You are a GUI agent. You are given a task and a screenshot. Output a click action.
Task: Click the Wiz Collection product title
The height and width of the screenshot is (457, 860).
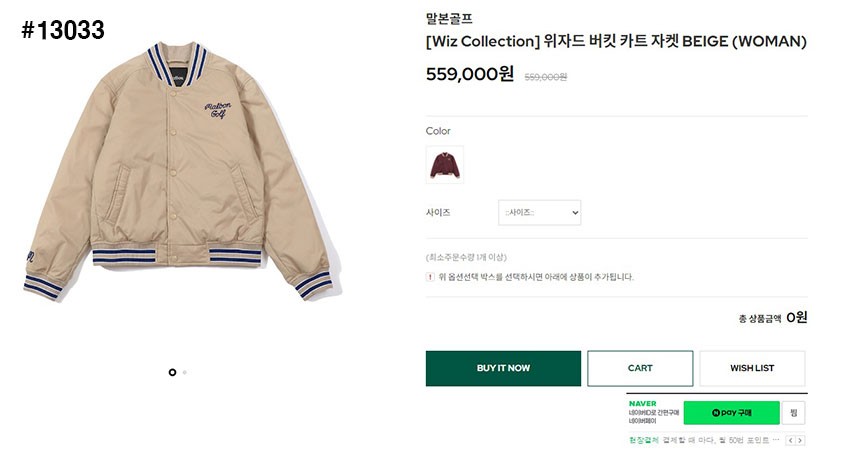pyautogui.click(x=615, y=42)
